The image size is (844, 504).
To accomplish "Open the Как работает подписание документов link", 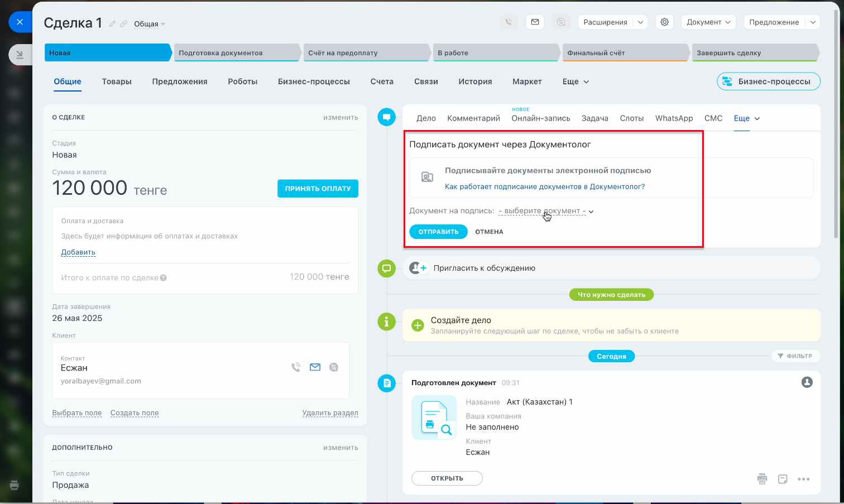I will [545, 187].
